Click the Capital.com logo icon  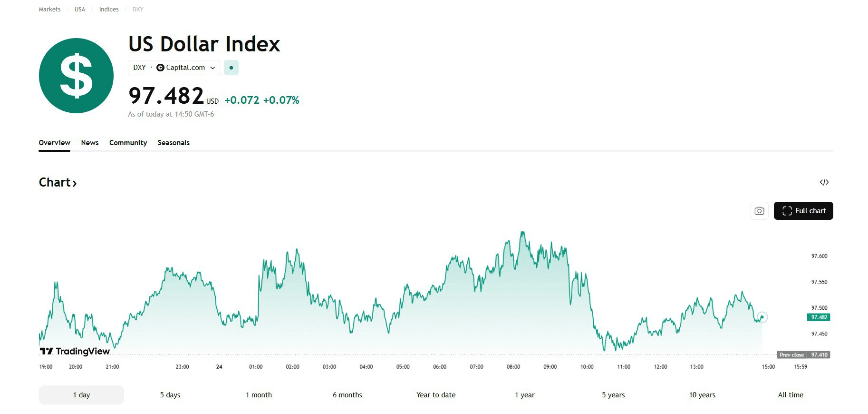pos(160,68)
